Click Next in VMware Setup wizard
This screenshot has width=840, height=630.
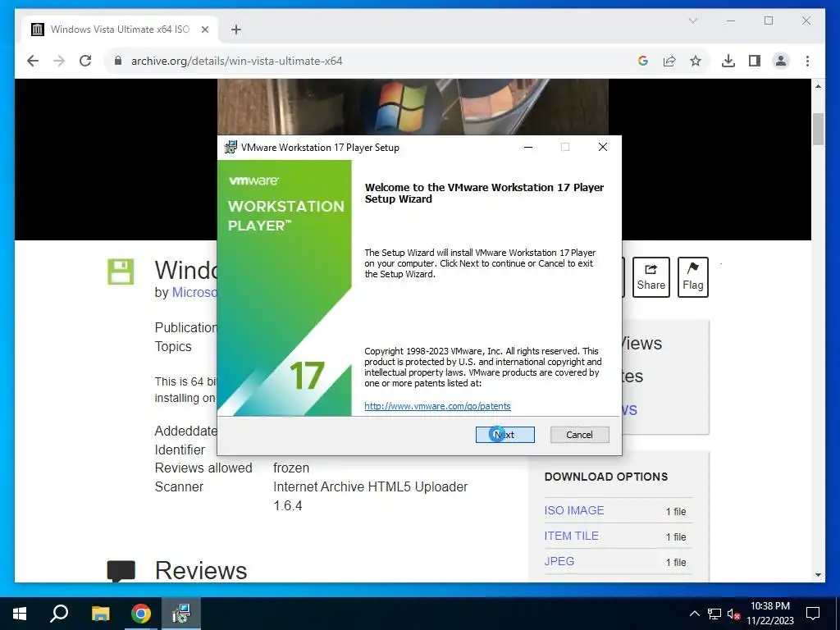click(504, 435)
